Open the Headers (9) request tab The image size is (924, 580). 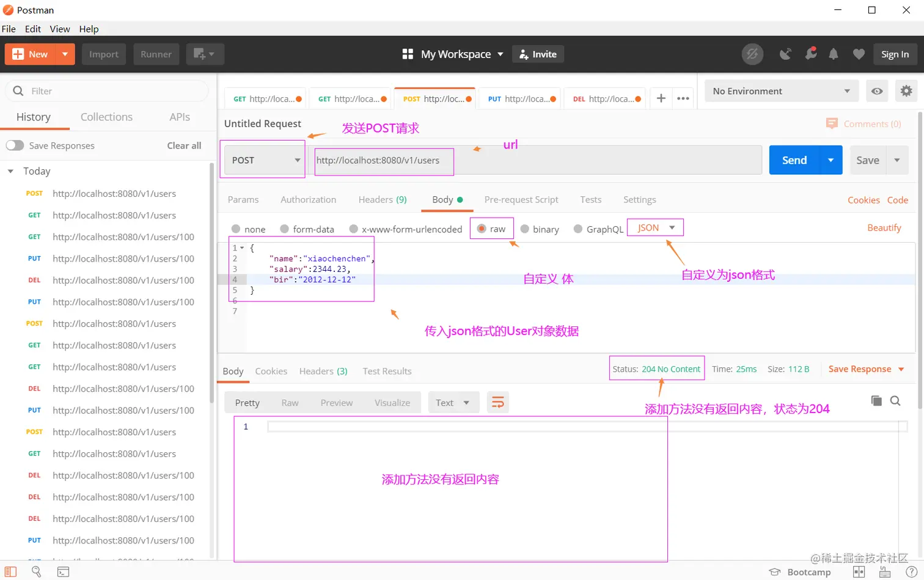[383, 200]
